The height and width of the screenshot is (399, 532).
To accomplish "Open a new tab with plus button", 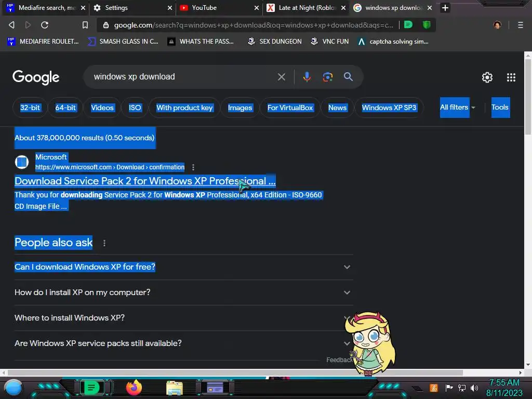I will (445, 8).
